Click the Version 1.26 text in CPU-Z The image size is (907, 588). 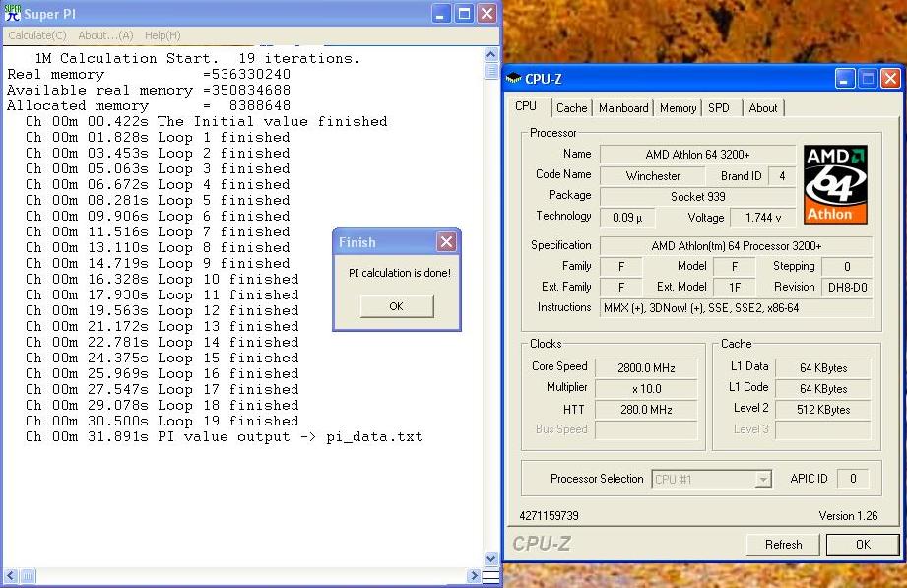click(848, 516)
